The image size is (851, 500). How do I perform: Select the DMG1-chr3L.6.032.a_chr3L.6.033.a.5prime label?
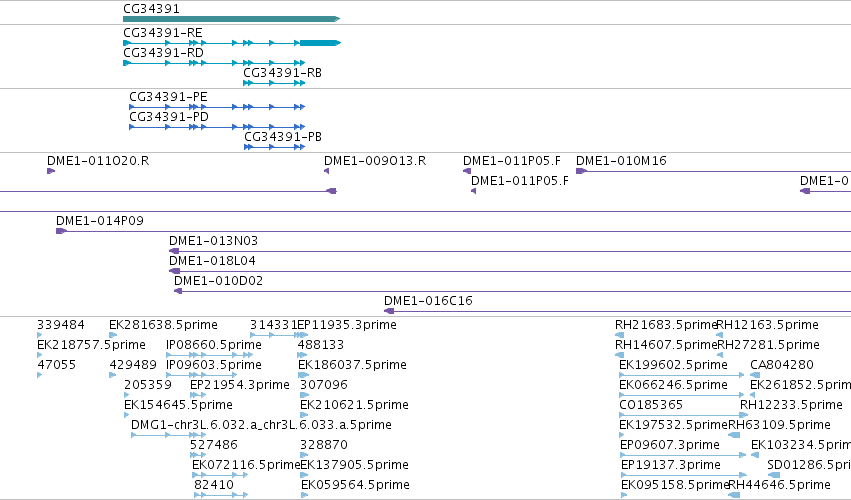[x=261, y=425]
